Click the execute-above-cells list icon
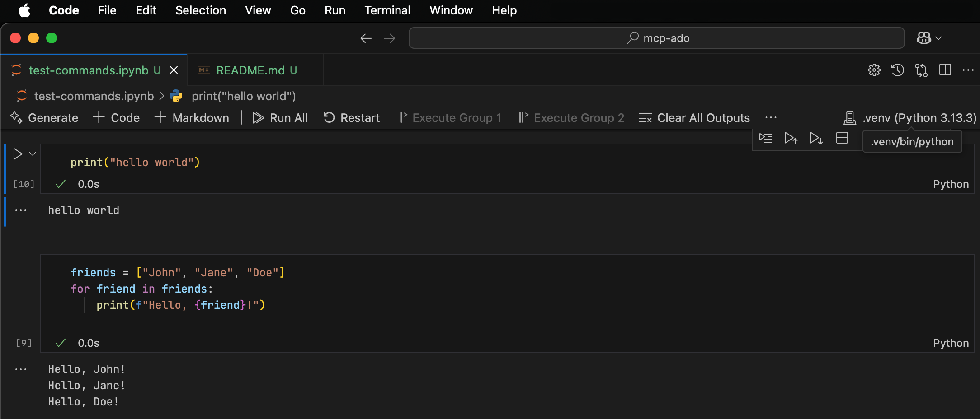The image size is (980, 419). 766,138
